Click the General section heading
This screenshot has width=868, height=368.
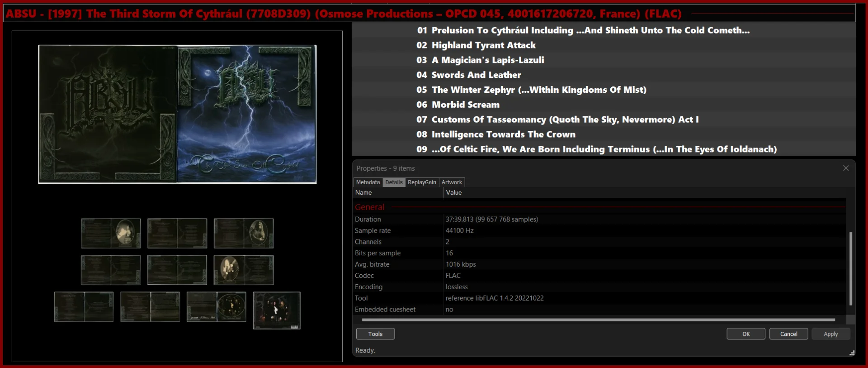coord(369,207)
